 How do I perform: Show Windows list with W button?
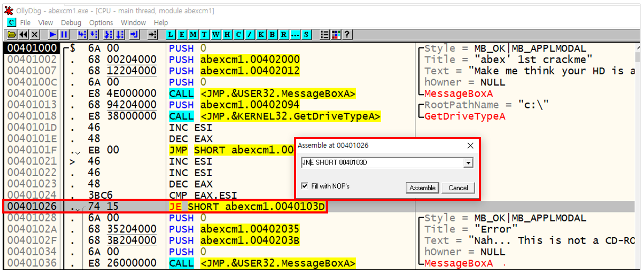tap(216, 35)
